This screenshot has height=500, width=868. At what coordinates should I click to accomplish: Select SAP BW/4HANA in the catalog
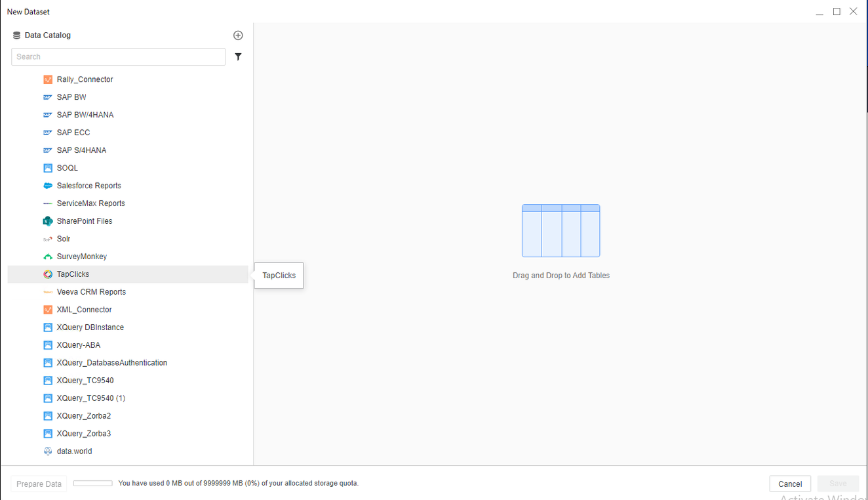click(85, 115)
